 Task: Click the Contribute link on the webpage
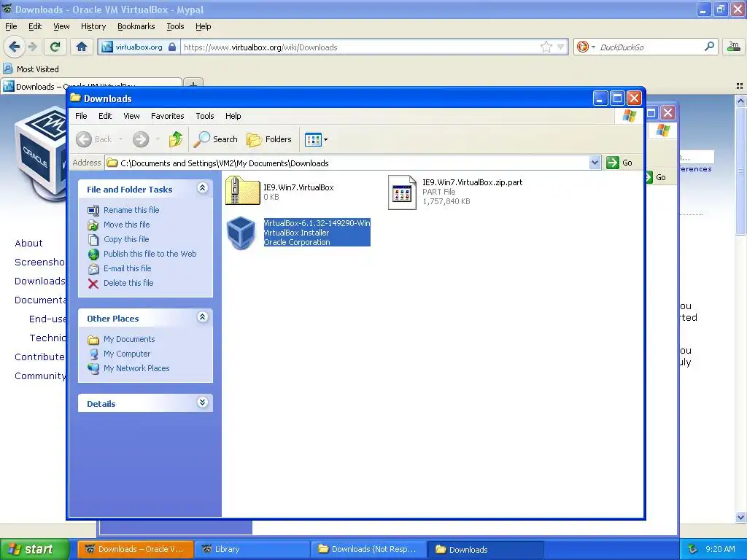(39, 357)
